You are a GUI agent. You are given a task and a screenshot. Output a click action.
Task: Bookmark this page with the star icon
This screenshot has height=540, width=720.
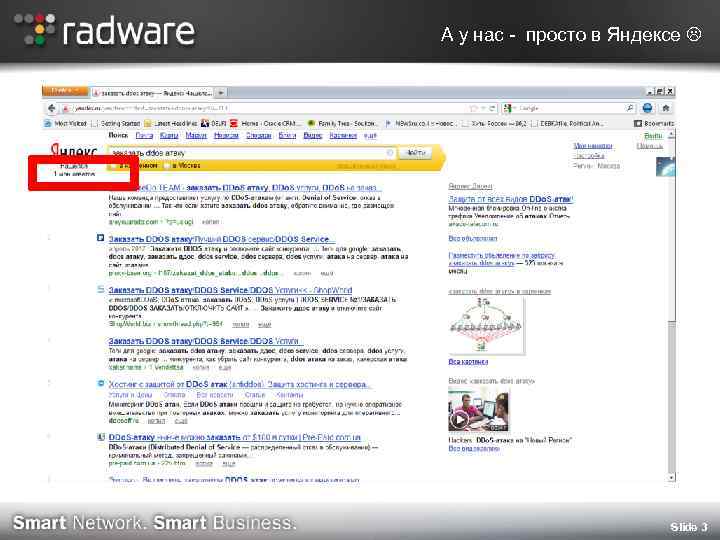point(473,108)
